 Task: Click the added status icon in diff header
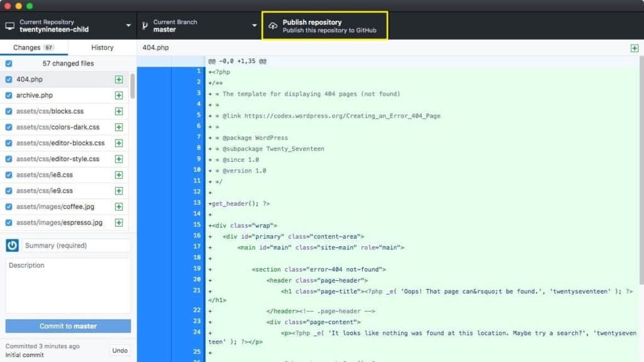pyautogui.click(x=635, y=48)
